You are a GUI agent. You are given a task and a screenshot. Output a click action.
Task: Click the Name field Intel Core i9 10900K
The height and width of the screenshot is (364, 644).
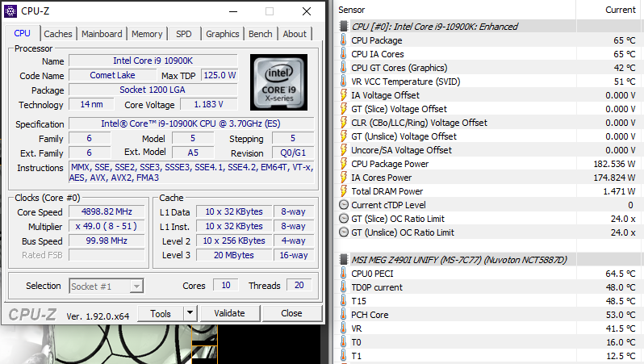coord(153,61)
